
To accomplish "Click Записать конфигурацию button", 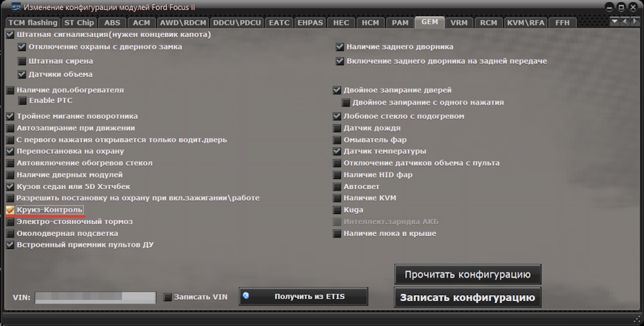I will pyautogui.click(x=468, y=297).
